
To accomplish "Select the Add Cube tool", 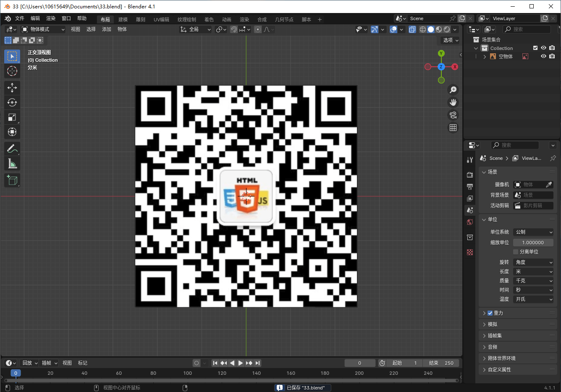I will click(x=12, y=180).
